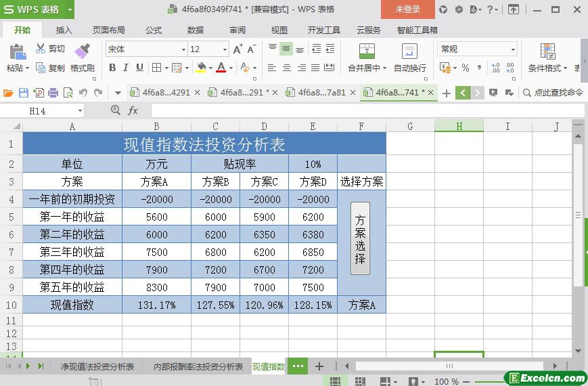Viewport: 588px width, 386px height.
Task: Click the Merge and Center (合并居中) icon
Action: coord(367,51)
